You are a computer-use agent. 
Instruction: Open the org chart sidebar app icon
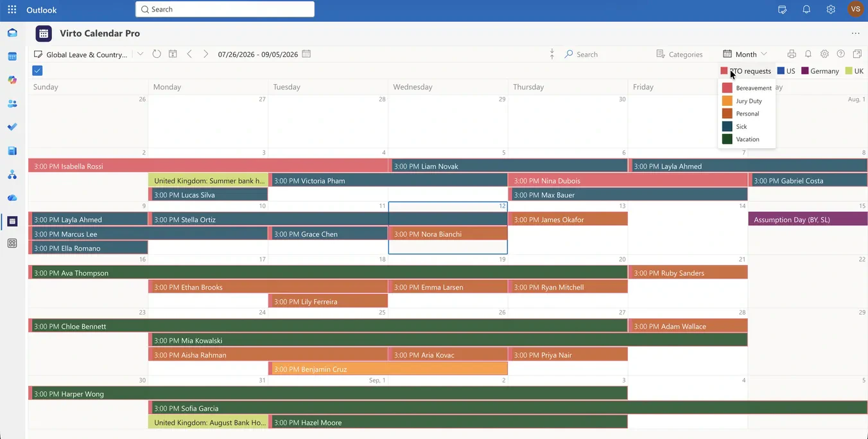12,175
